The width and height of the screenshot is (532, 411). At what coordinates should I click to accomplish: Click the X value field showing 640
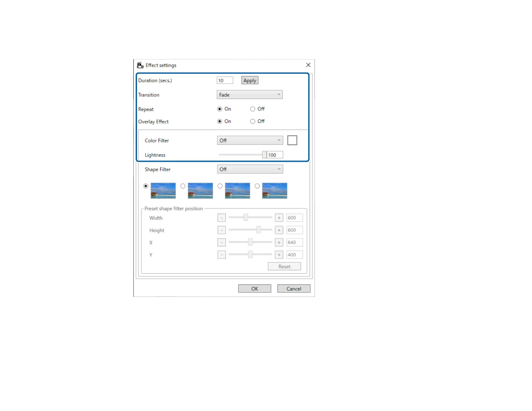(x=295, y=242)
